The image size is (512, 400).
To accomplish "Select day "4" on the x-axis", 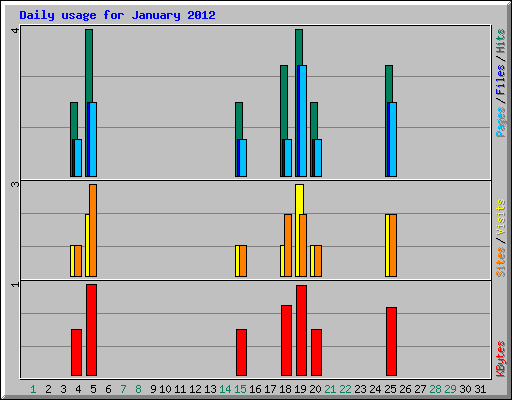I will (x=78, y=389).
